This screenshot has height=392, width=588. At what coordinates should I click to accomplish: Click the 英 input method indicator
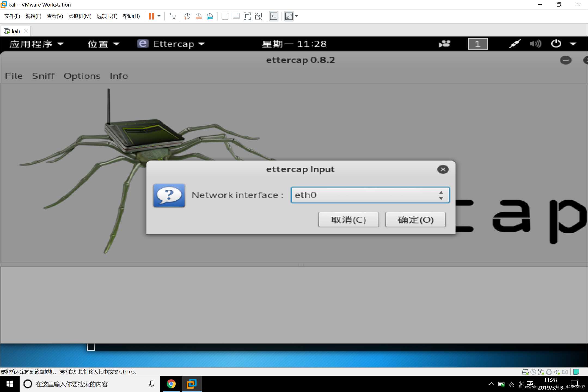click(x=530, y=384)
